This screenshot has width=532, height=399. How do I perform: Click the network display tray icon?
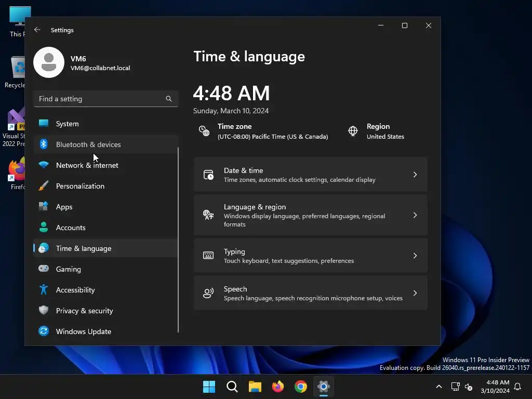[x=455, y=387]
